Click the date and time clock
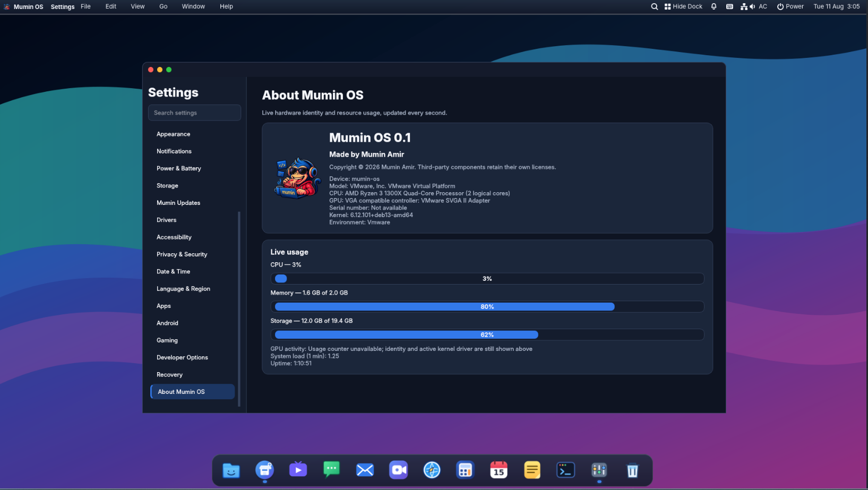 click(x=837, y=6)
